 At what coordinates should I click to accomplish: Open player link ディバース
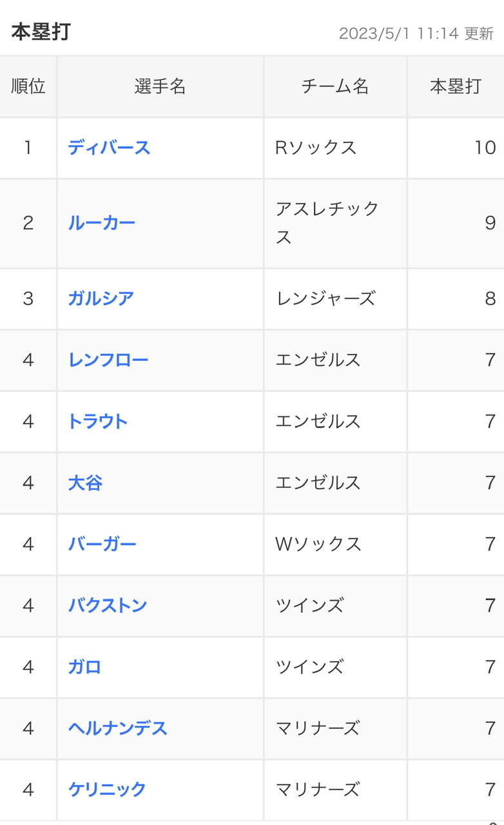point(109,148)
